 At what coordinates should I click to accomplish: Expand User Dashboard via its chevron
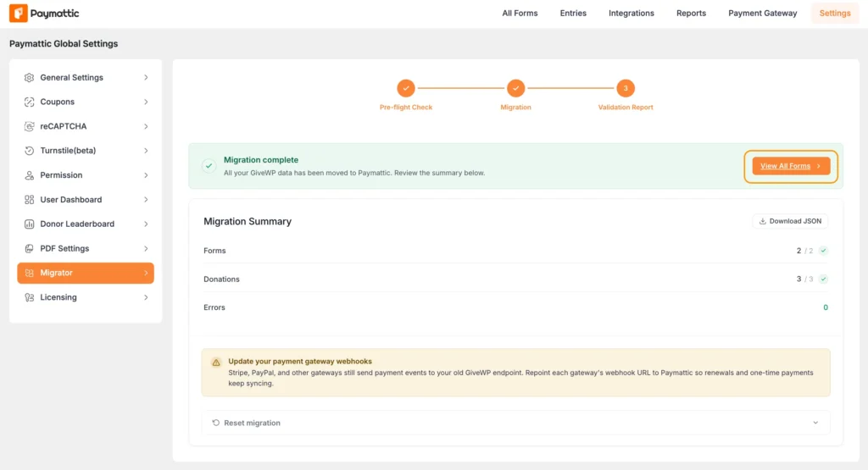pos(146,200)
